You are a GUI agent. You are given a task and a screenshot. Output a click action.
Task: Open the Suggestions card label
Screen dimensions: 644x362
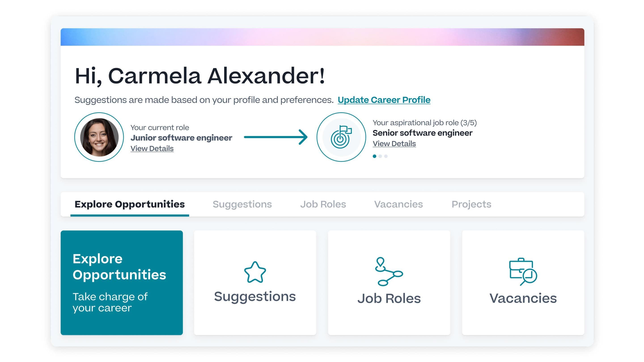(255, 296)
